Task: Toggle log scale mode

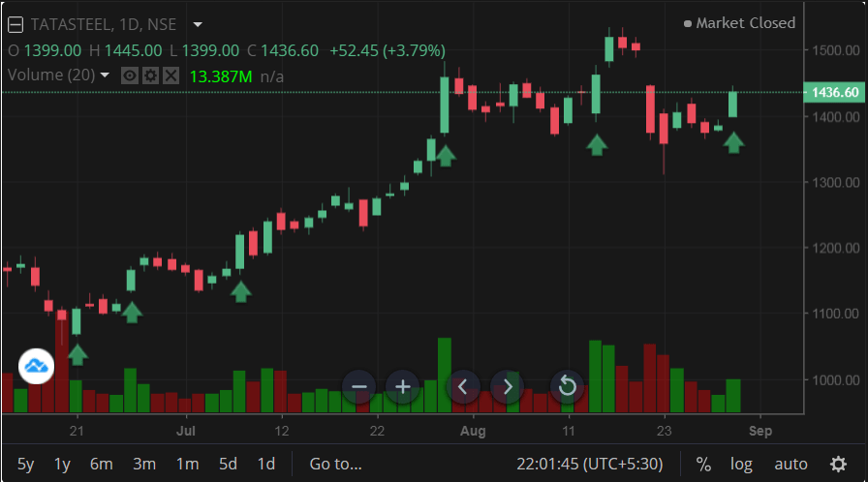Action: pos(741,465)
